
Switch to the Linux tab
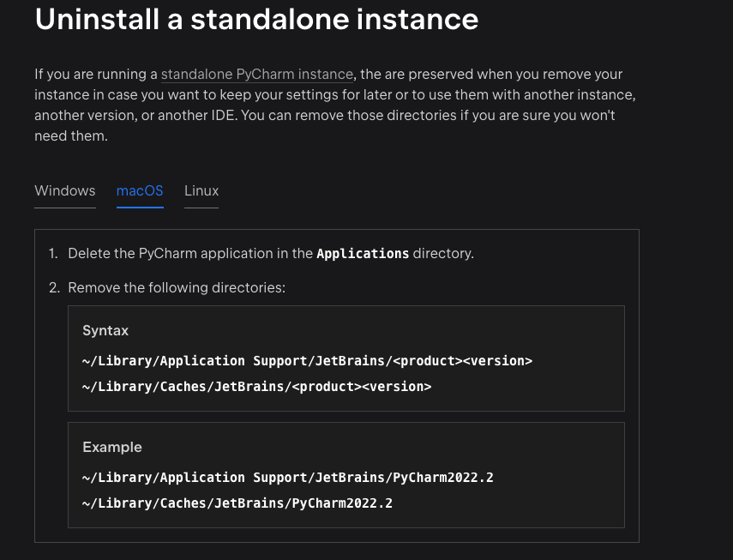(x=201, y=190)
